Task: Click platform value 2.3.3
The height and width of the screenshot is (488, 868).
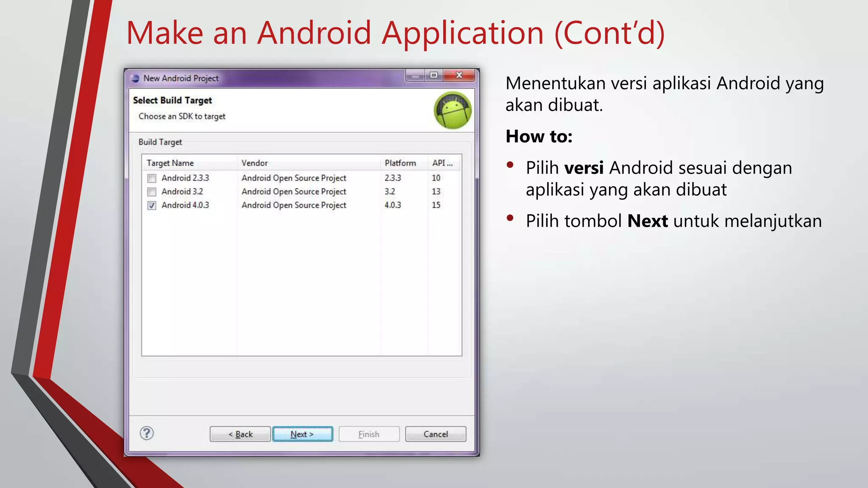Action: click(393, 178)
